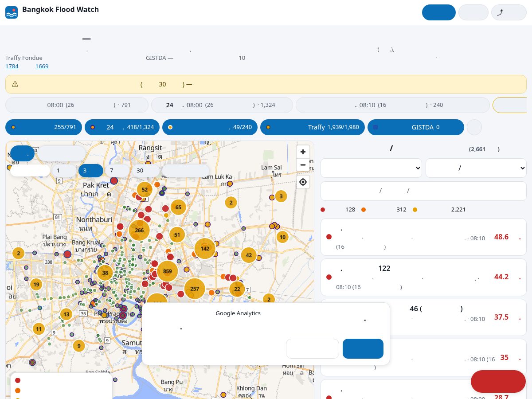Zoom in on the map with plus
The height and width of the screenshot is (399, 532).
[303, 152]
